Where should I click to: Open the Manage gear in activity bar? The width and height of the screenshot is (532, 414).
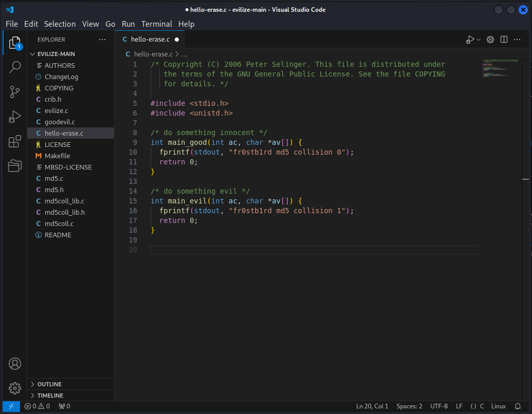tap(15, 388)
